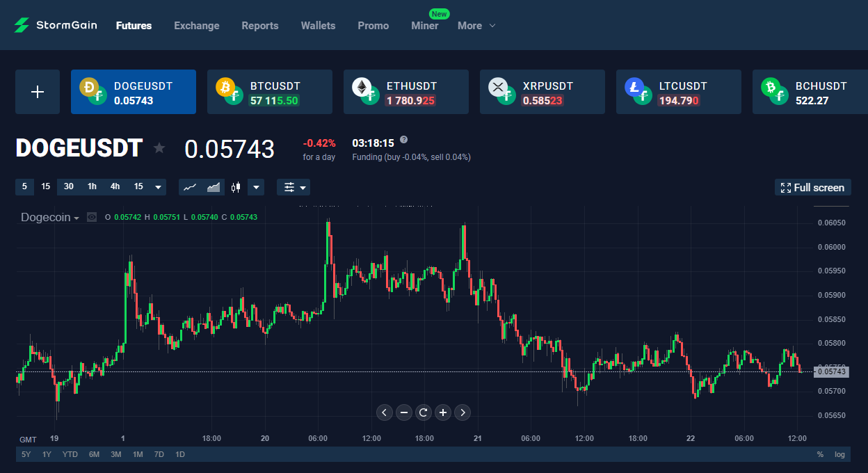Open the timeframe dropdown arrow

click(159, 187)
